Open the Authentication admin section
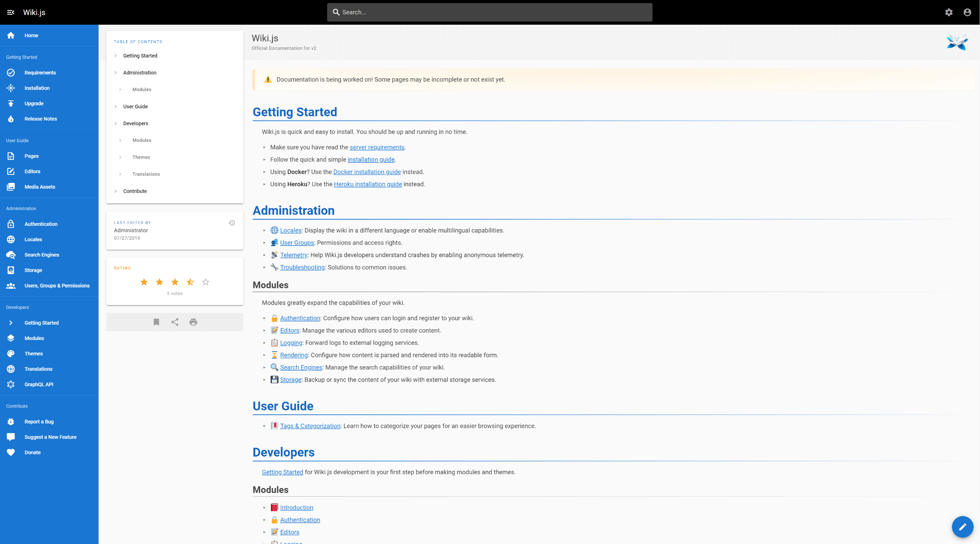The width and height of the screenshot is (980, 544). click(41, 224)
